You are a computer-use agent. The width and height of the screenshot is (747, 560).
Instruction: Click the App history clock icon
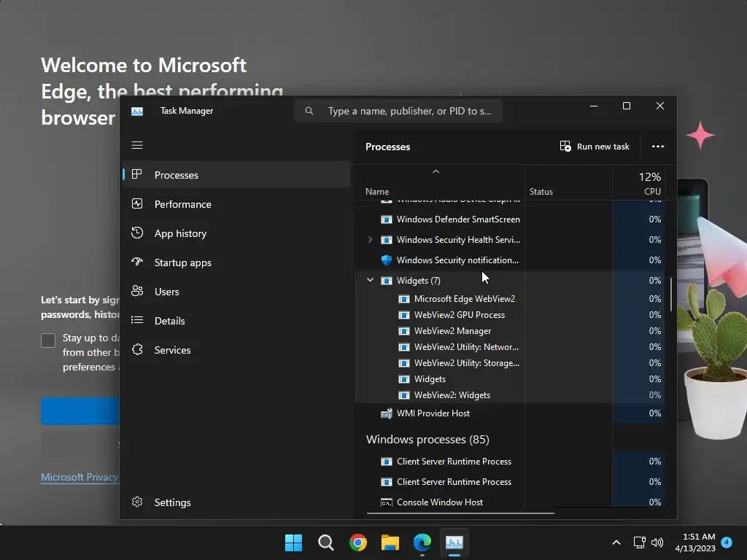coord(137,233)
